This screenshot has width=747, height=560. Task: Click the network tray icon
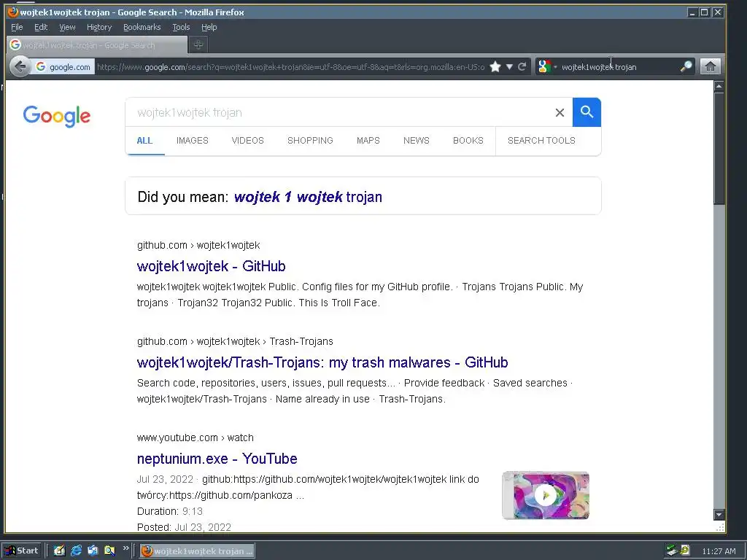click(x=672, y=551)
